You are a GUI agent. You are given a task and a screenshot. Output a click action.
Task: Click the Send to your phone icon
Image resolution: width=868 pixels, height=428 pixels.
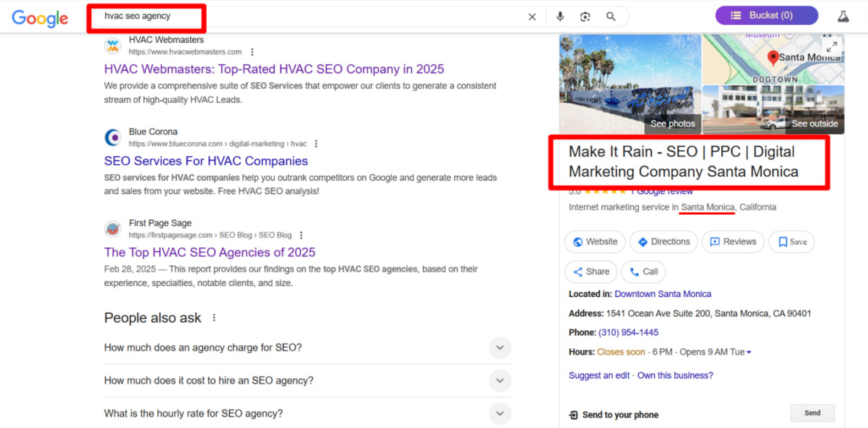coord(573,415)
